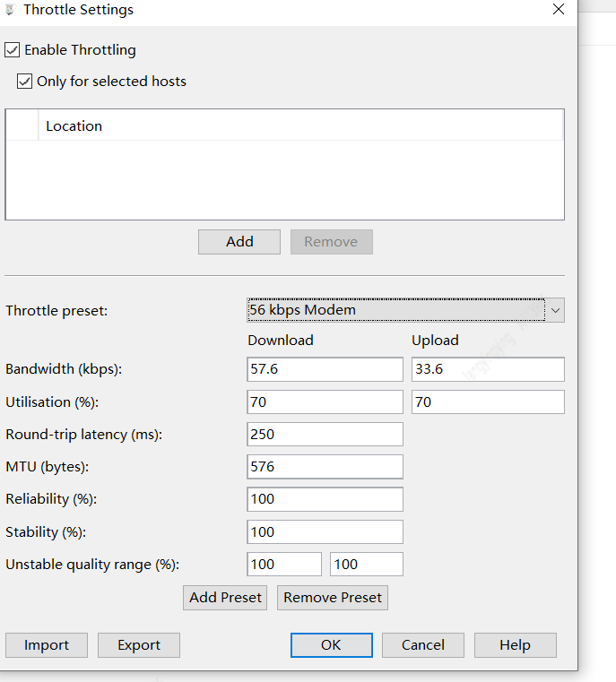Edit Round-trip latency value 250
Image resolution: width=616 pixels, height=682 pixels.
coord(325,434)
